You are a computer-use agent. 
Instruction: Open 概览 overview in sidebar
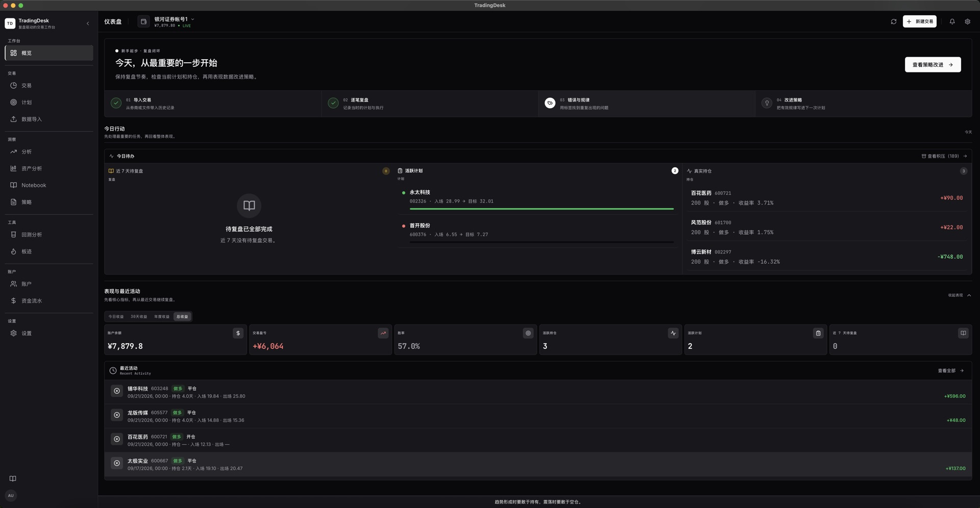49,53
